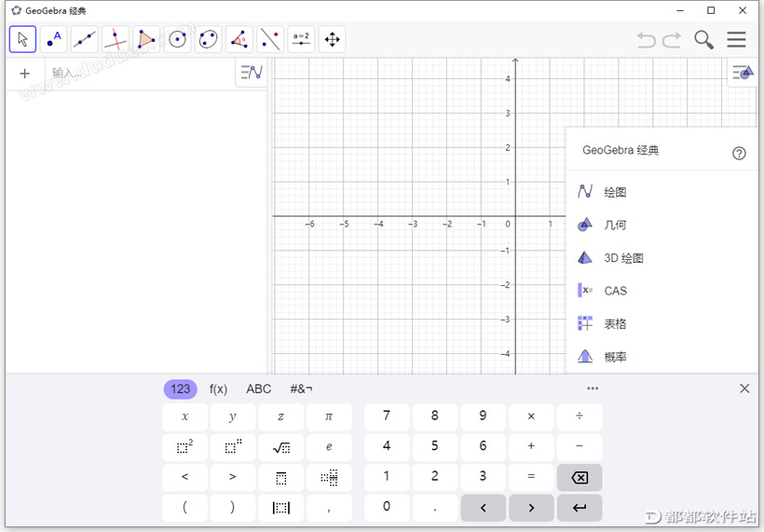Select the Ellipse conic tool
Viewport: 764px width, 532px height.
click(208, 39)
